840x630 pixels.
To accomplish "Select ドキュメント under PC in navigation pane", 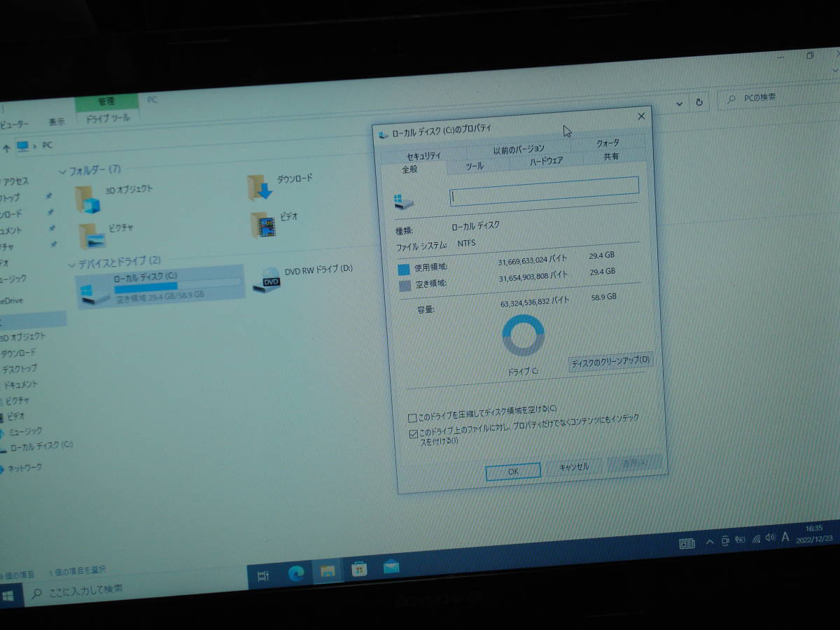I will coord(20,385).
